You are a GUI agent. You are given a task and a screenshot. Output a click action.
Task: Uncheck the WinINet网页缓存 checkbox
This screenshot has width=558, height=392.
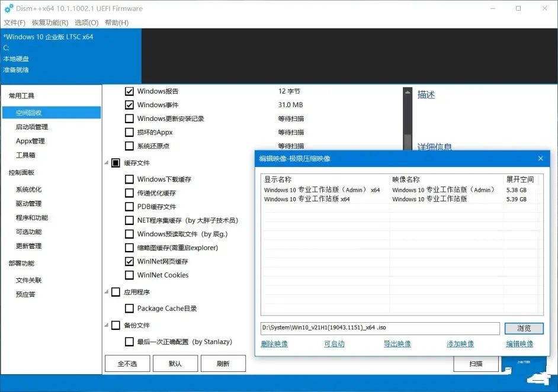129,262
